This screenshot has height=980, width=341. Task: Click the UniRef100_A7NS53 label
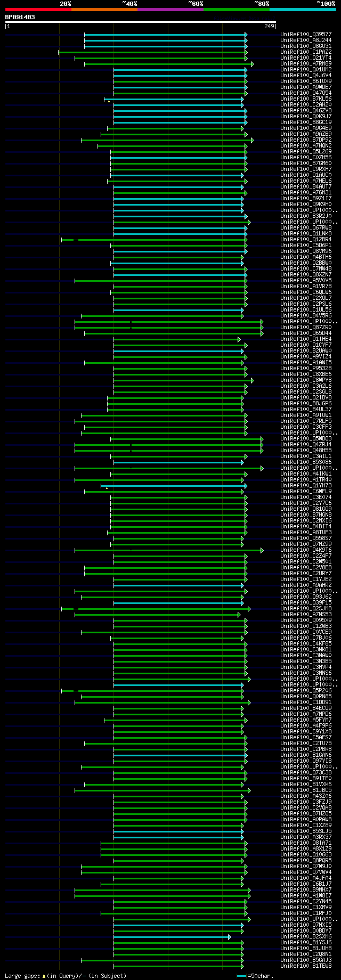point(306,614)
